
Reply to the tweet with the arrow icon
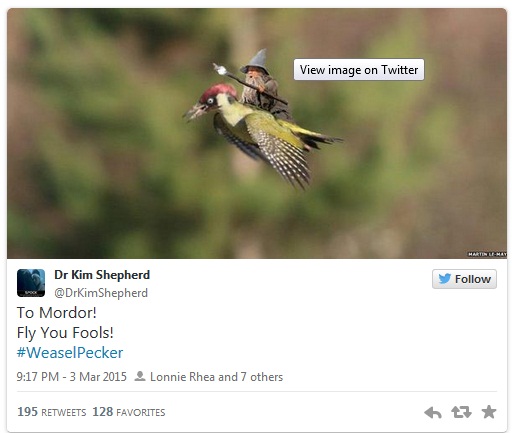tap(433, 413)
